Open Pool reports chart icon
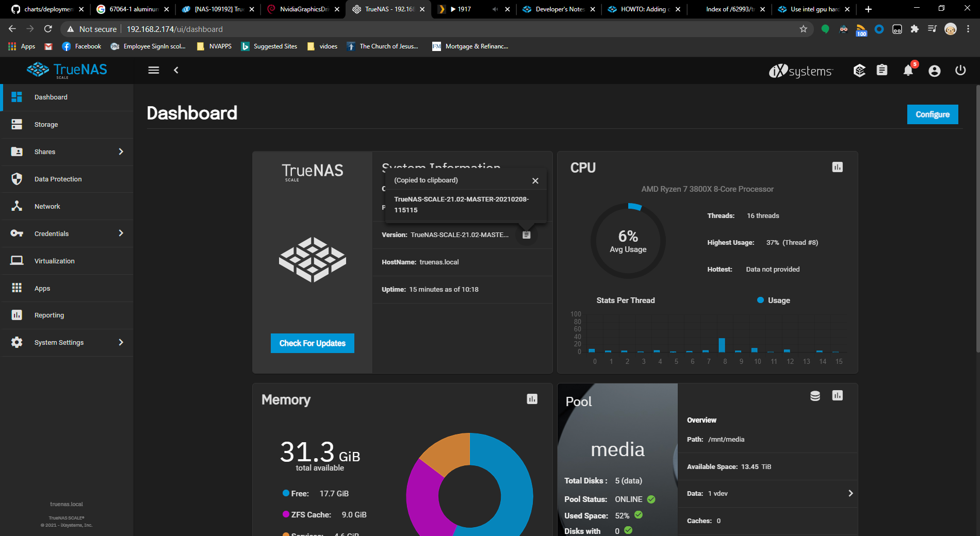Viewport: 980px width, 536px height. click(x=838, y=395)
